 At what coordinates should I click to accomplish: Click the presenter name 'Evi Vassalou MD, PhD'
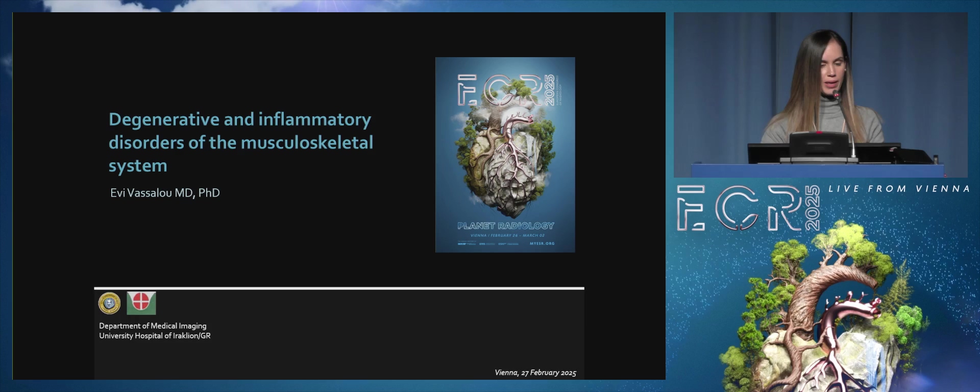165,193
